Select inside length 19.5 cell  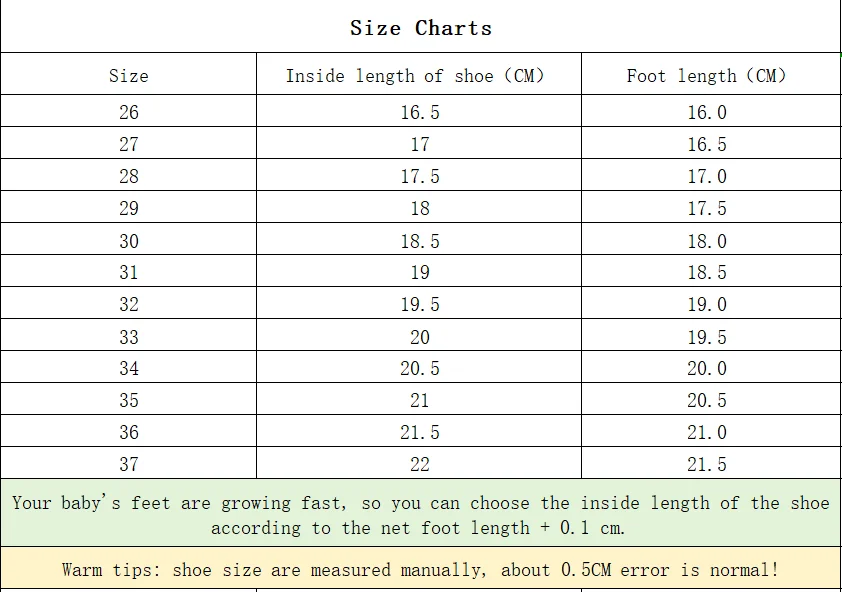420,305
